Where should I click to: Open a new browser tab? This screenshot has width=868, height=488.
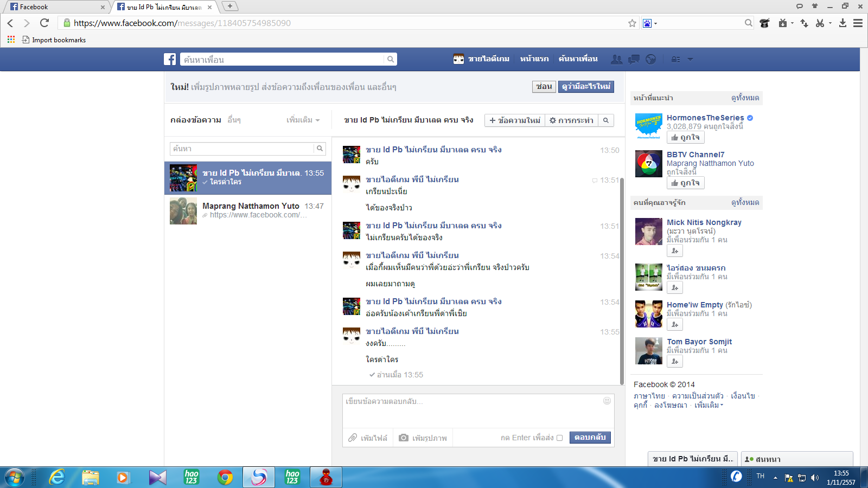(x=230, y=6)
